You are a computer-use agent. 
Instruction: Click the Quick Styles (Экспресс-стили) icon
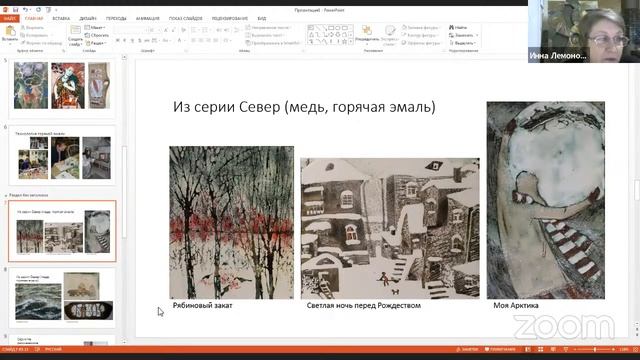390,30
